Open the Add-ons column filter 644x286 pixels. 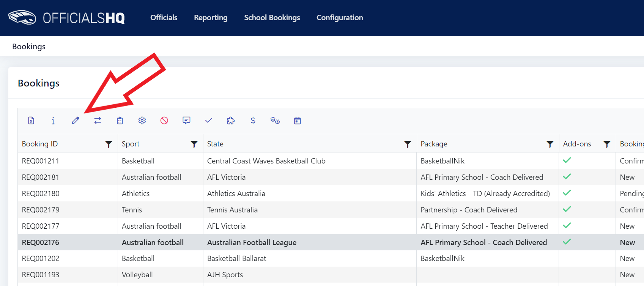point(607,144)
